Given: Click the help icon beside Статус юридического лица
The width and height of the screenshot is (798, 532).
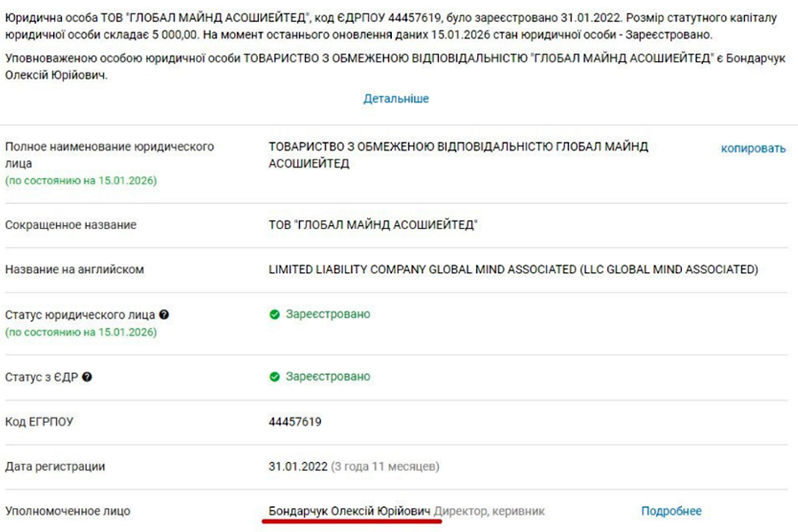Looking at the screenshot, I should tap(164, 315).
